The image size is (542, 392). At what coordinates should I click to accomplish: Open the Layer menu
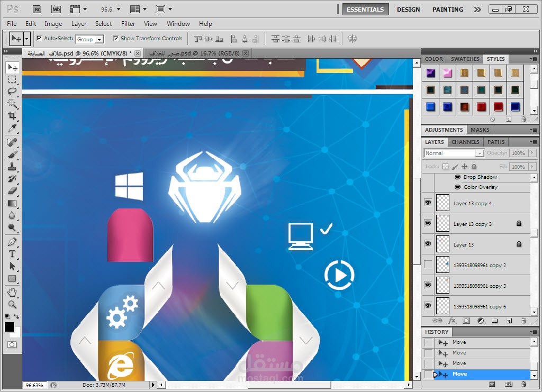coord(79,23)
